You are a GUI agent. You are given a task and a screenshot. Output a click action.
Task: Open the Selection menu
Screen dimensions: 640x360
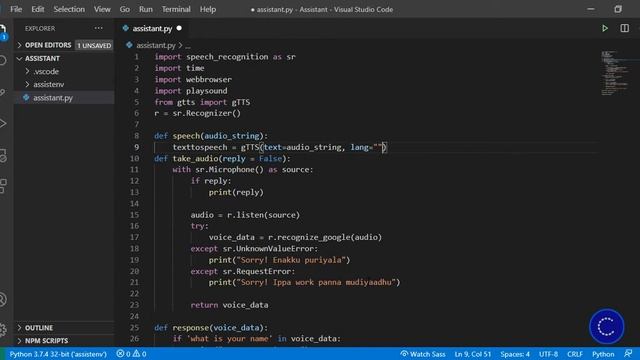69,9
